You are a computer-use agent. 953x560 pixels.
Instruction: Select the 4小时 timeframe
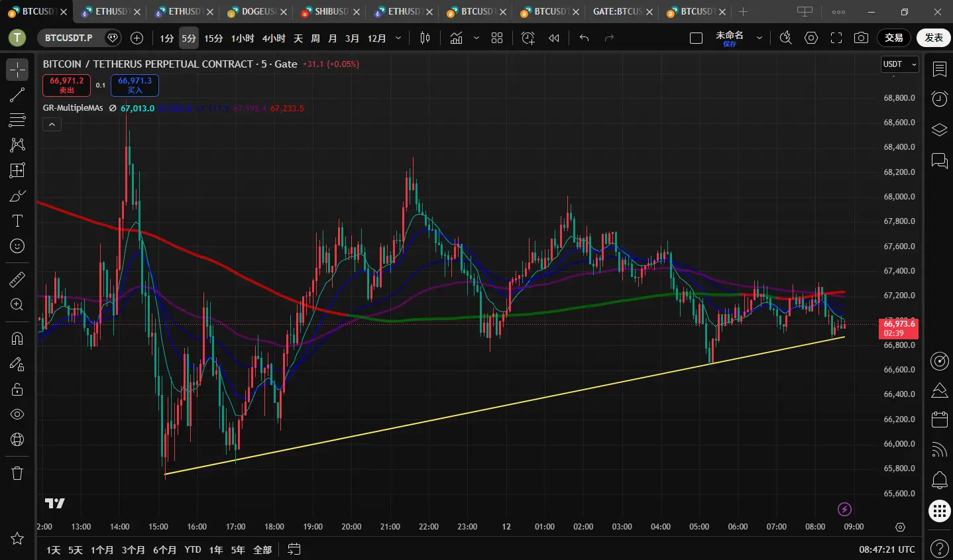coord(274,38)
